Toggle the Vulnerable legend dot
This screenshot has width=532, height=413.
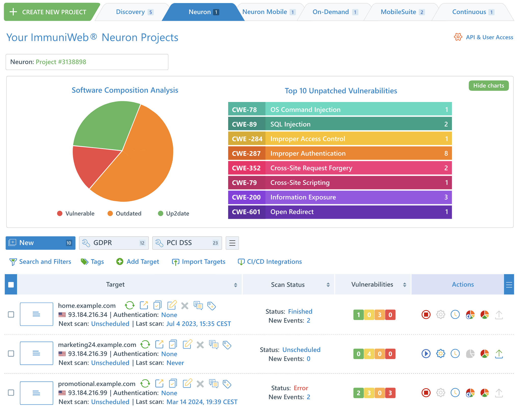click(x=60, y=213)
